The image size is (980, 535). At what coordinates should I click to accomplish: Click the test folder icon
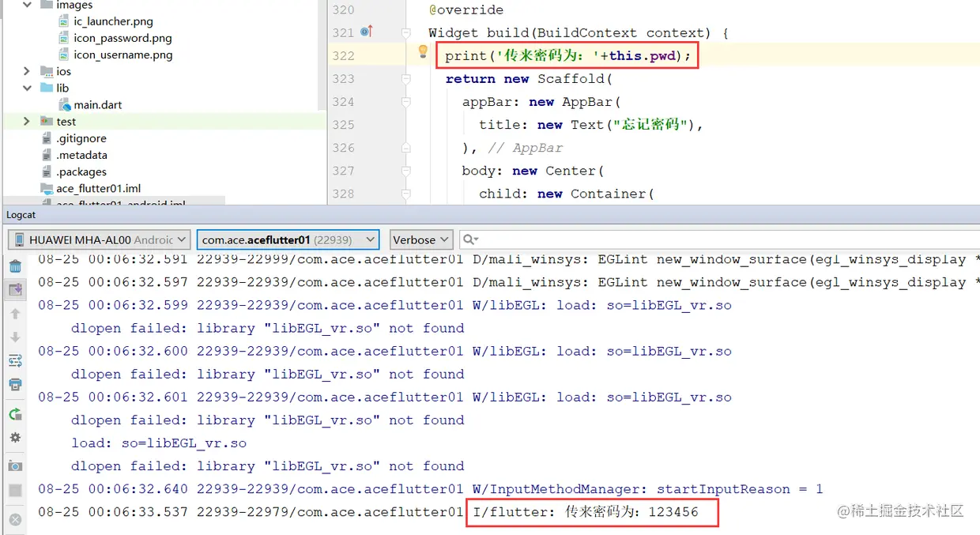pyautogui.click(x=47, y=121)
